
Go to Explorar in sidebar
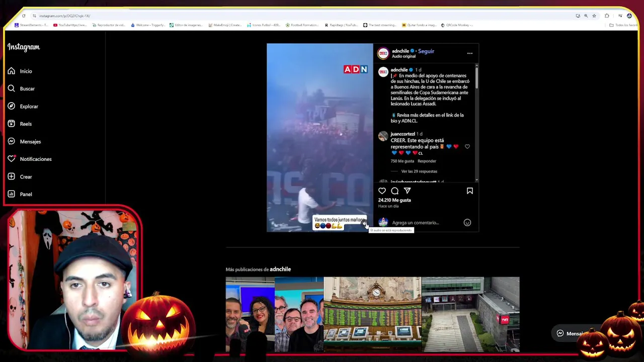pos(23,106)
